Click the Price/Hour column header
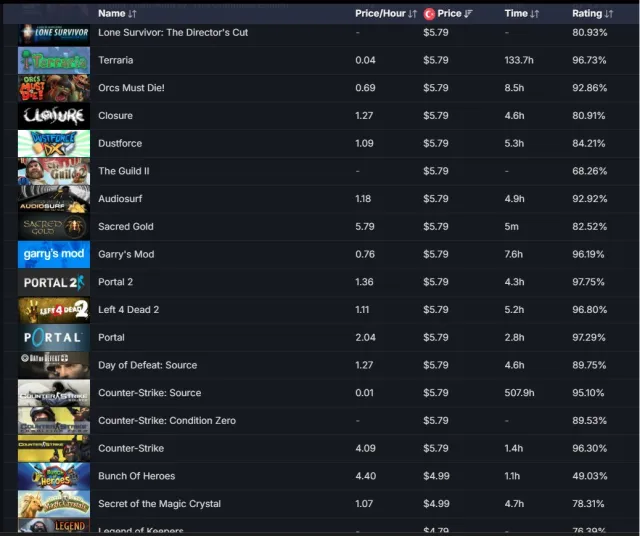Screen dimensions: 640x536 pyautogui.click(x=380, y=13)
